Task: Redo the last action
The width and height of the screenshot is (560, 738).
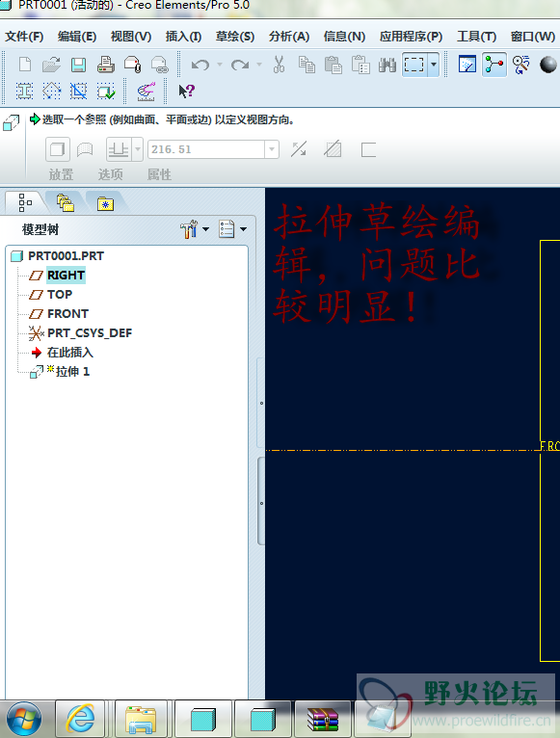Action: [240, 65]
